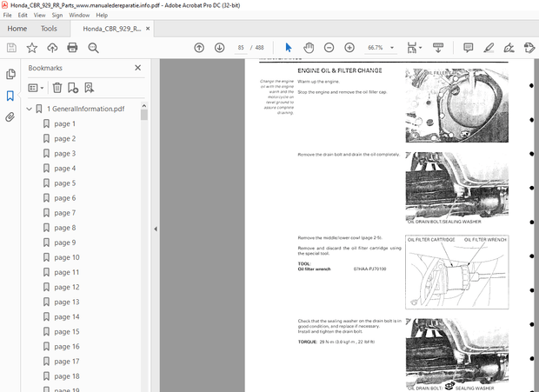Viewport: 539px width, 392px height.
Task: Jump to bookmark page 10
Action: coord(67,257)
